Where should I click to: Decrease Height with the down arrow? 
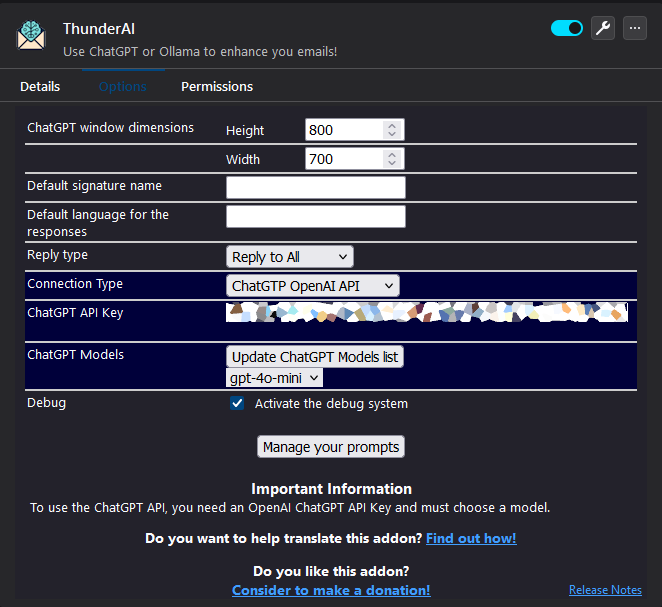point(392,134)
